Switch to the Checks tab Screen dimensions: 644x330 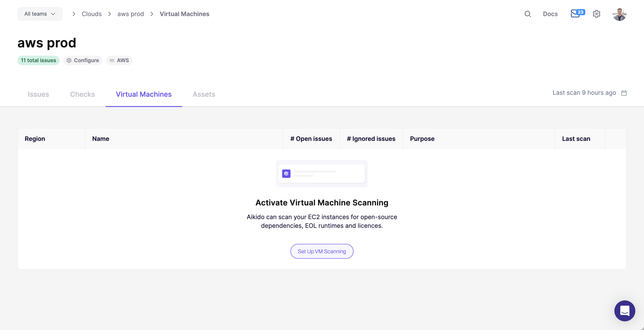(x=82, y=94)
